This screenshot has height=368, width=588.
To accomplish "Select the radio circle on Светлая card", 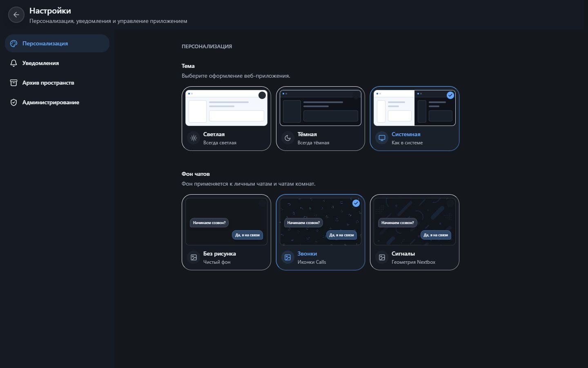I will pos(262,95).
